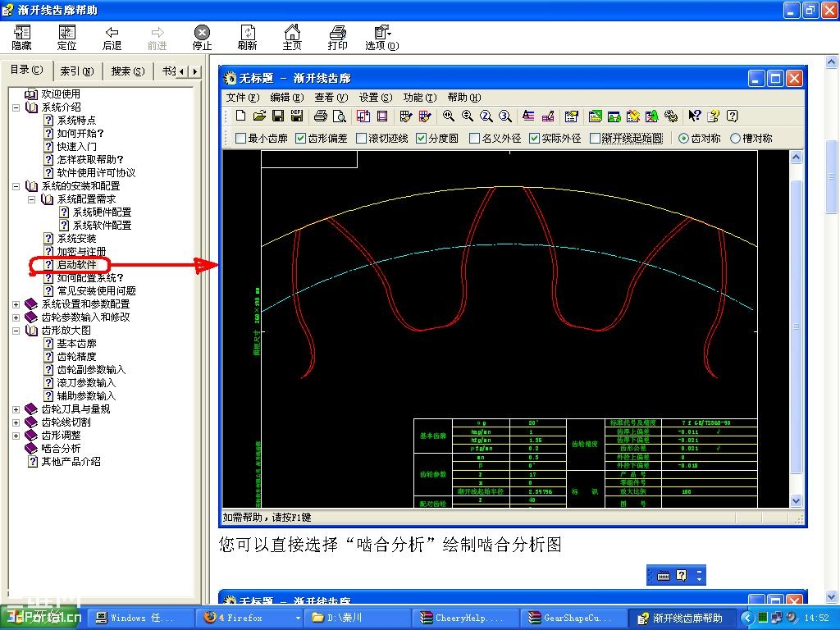
Task: Expand the 齿轮线切割 tree node
Action: tap(16, 422)
